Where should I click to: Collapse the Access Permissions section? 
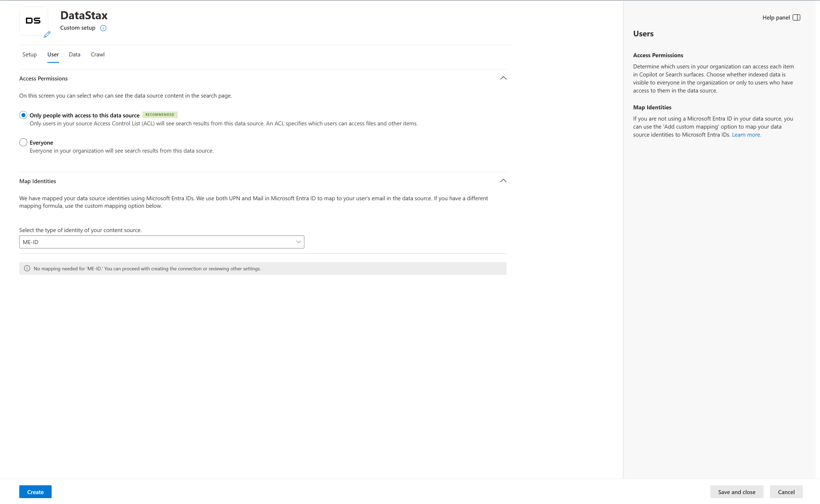coord(503,78)
